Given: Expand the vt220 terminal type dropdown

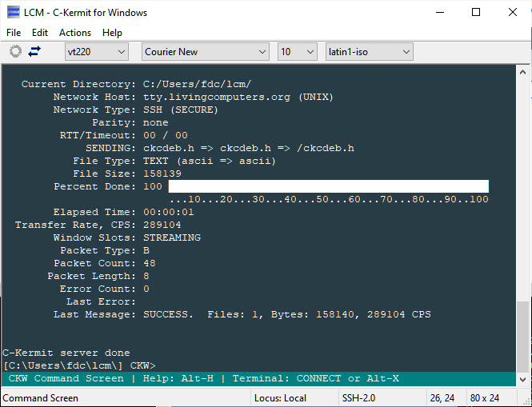Looking at the screenshot, I should 97,52.
